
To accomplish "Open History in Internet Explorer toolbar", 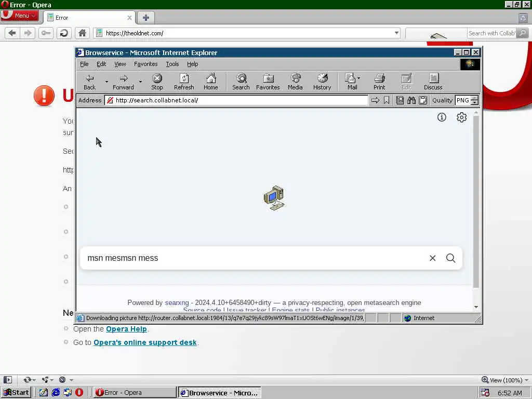I will coord(322,82).
